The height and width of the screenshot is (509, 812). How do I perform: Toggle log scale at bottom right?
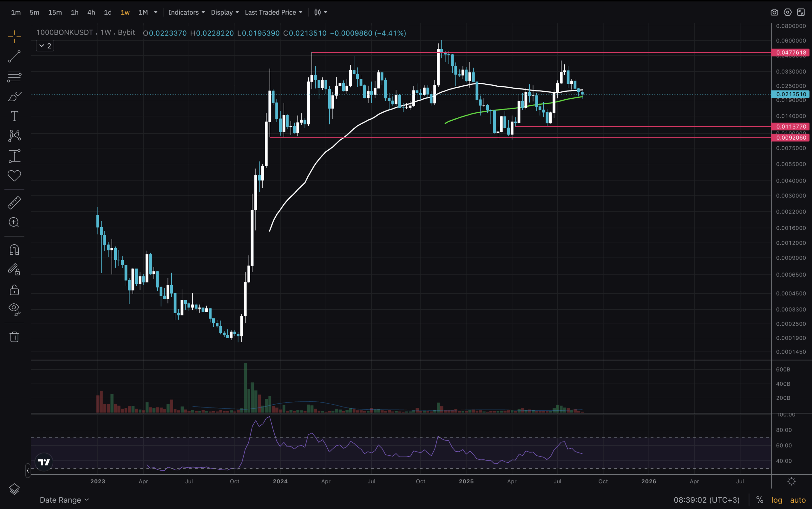point(777,500)
